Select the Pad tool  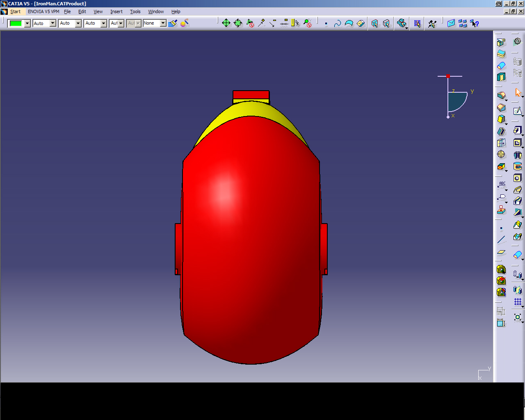518,130
